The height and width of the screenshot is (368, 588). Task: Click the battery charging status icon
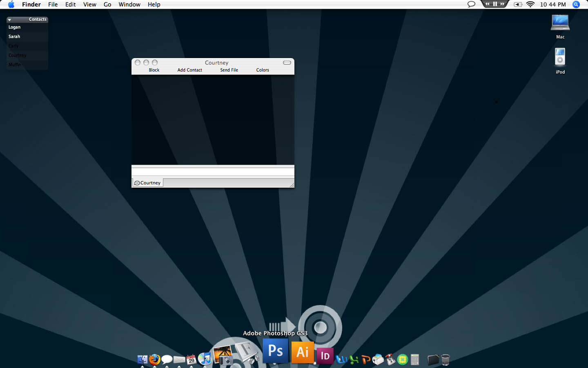click(518, 4)
